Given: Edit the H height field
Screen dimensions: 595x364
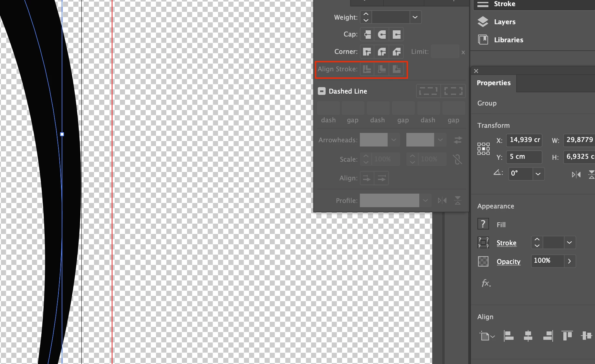Looking at the screenshot, I should coord(579,157).
